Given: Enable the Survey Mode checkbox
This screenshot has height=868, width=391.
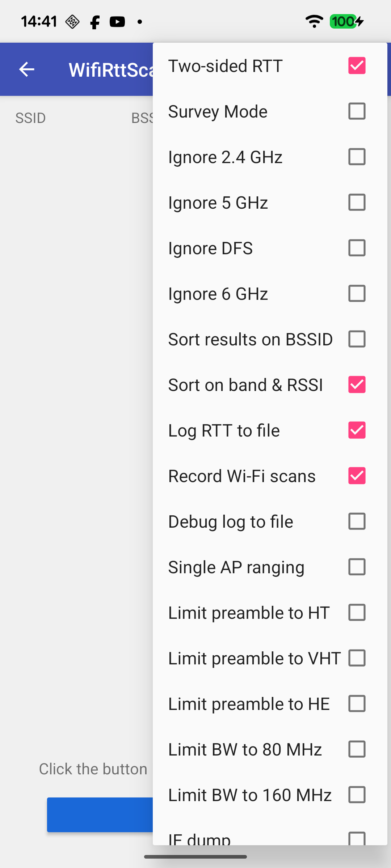Looking at the screenshot, I should 357,111.
